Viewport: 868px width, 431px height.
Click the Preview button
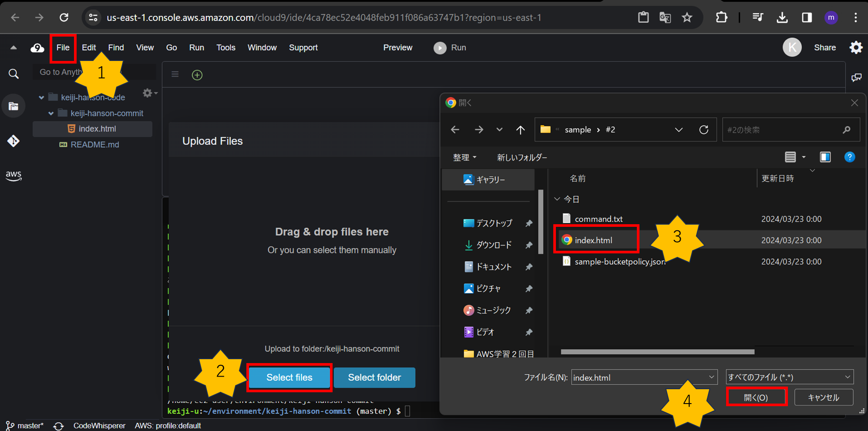397,47
